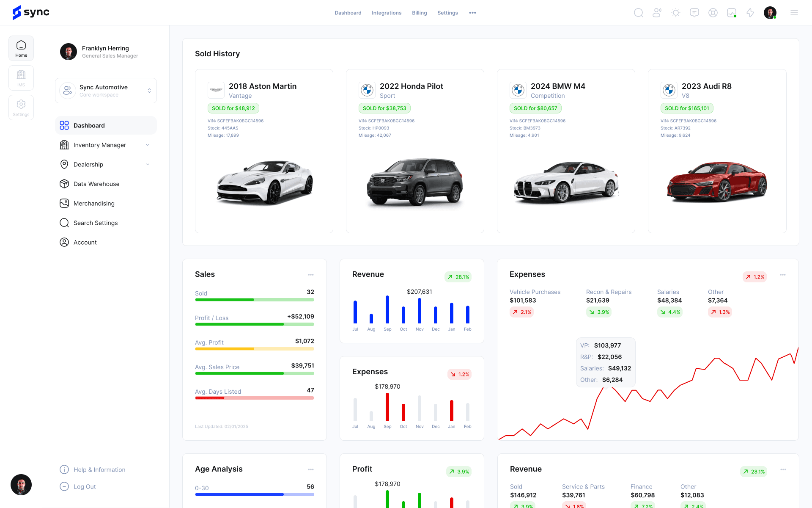Click the Data Warehouse cube icon

tap(64, 184)
